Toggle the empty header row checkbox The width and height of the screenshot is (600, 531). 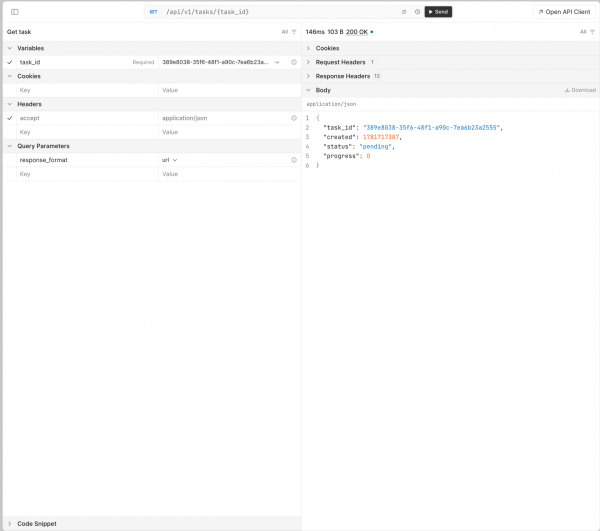point(10,132)
